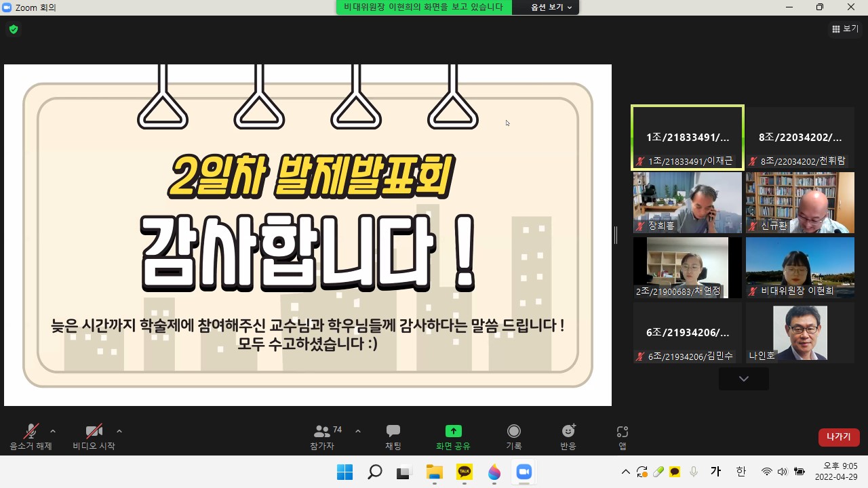Open the apps (앱) panel
Image resolution: width=868 pixels, height=488 pixels.
622,437
